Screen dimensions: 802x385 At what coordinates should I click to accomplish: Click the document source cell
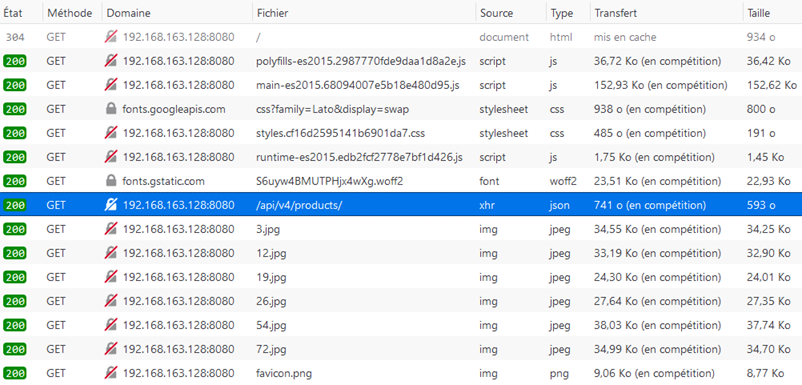tap(504, 37)
